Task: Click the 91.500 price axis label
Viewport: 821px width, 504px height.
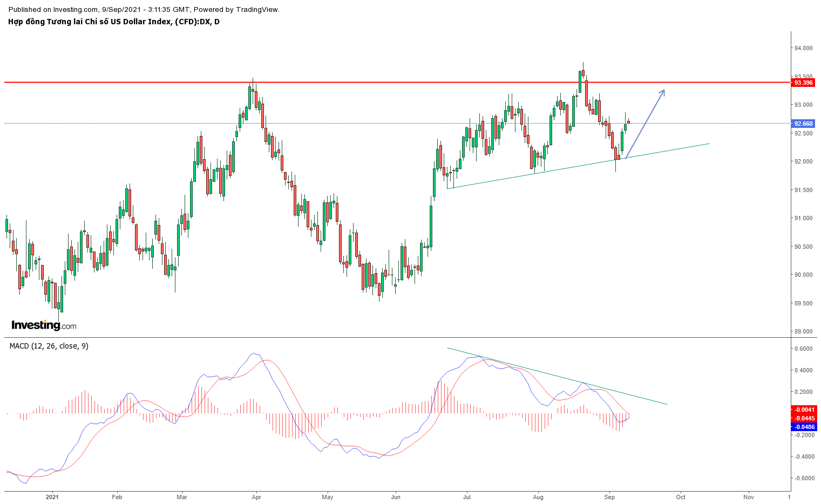Action: coord(803,190)
